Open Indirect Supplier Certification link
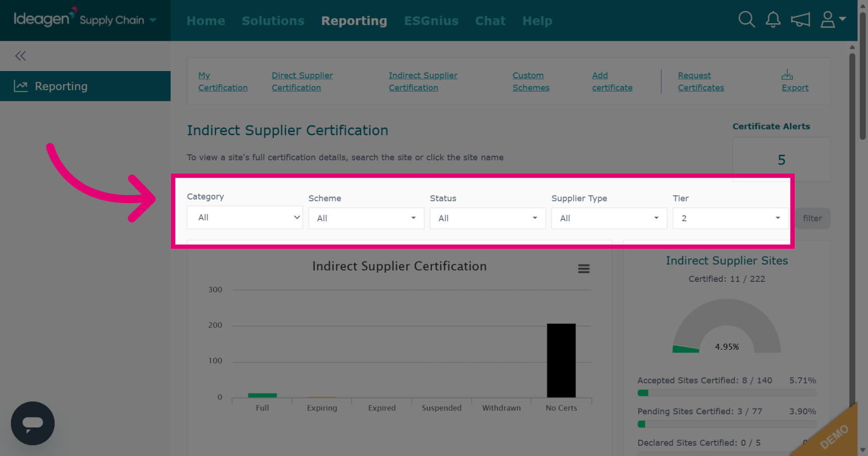Viewport: 868px width, 456px height. point(423,81)
